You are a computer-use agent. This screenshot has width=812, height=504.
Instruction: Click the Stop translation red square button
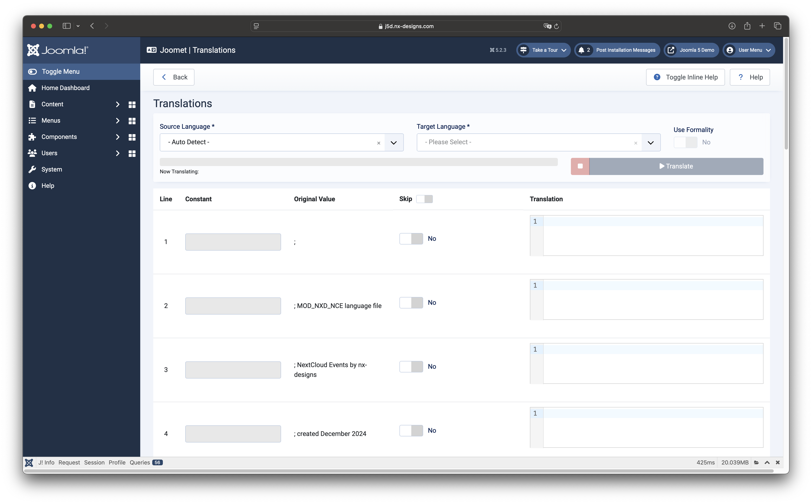tap(580, 166)
